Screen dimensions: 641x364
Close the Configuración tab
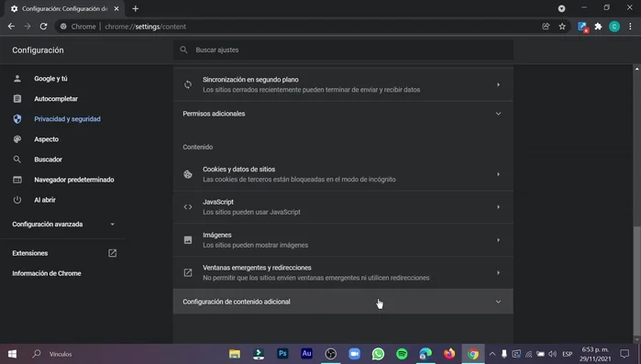(116, 8)
